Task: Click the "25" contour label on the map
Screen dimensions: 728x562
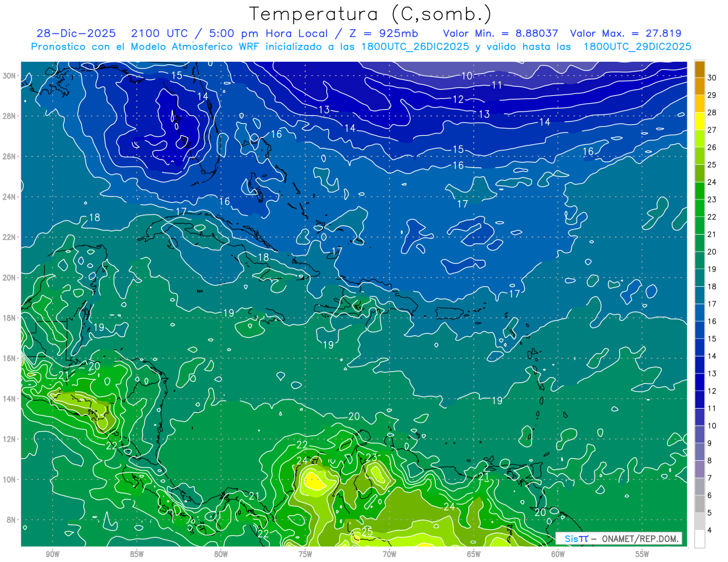Action: (x=367, y=531)
